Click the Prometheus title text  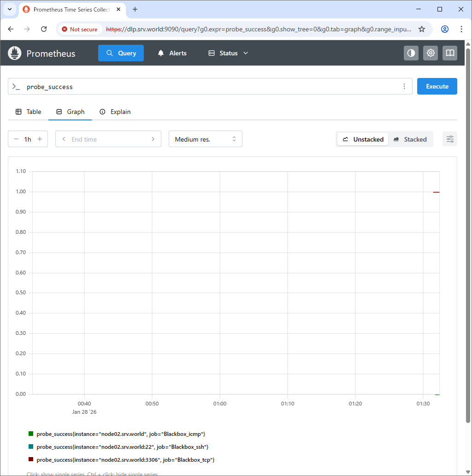click(x=51, y=54)
